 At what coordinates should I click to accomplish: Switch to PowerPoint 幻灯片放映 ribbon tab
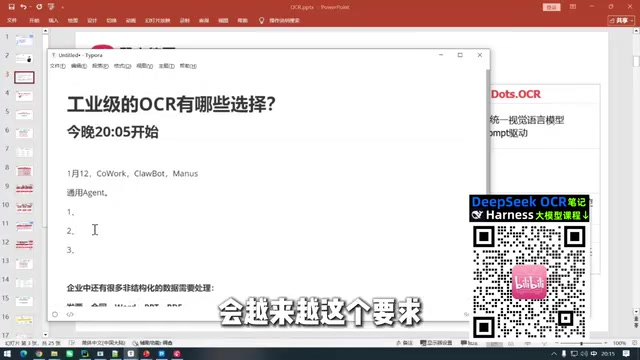click(x=157, y=20)
